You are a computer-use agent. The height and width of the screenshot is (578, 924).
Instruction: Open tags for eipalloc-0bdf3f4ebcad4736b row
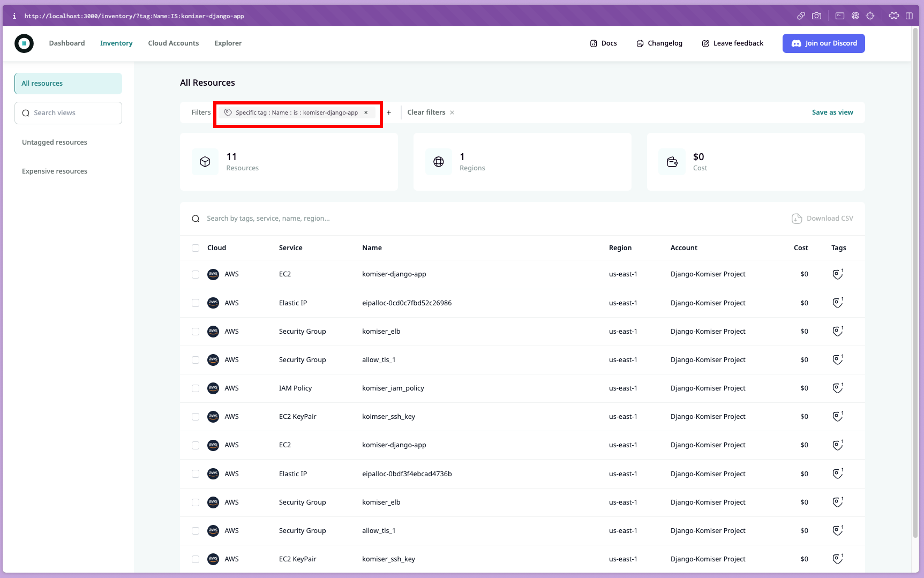tap(838, 474)
